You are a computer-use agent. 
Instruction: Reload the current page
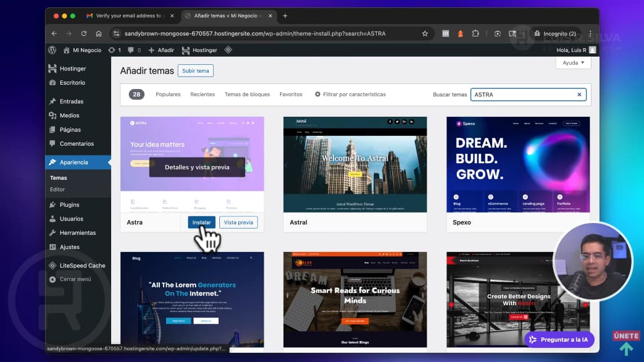click(84, 34)
